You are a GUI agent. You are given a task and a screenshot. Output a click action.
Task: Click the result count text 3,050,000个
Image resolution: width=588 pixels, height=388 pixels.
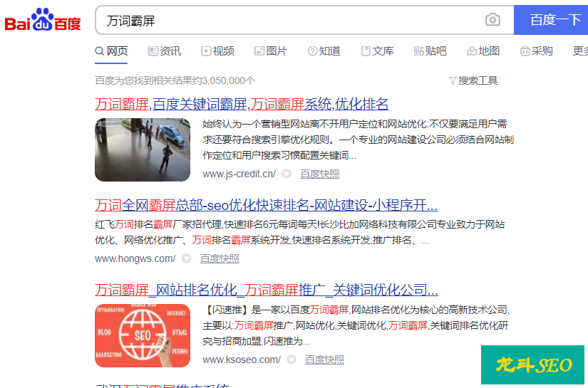point(175,80)
